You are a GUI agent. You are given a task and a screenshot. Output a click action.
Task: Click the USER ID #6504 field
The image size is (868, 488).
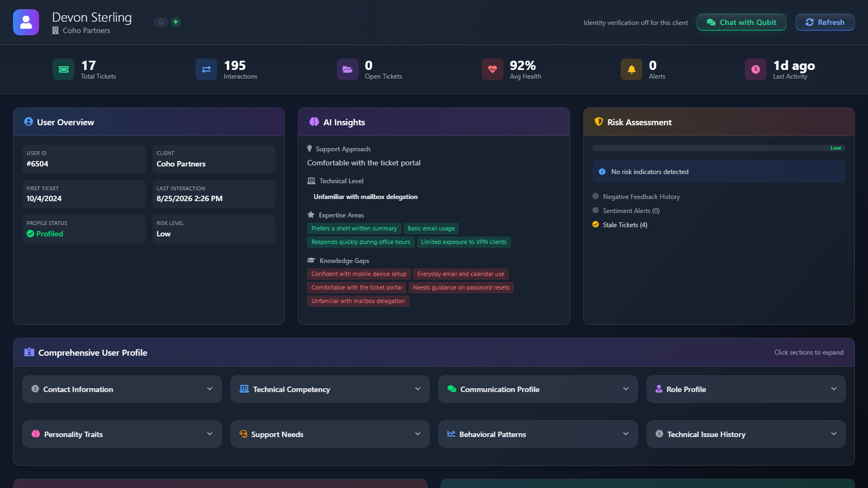[84, 159]
